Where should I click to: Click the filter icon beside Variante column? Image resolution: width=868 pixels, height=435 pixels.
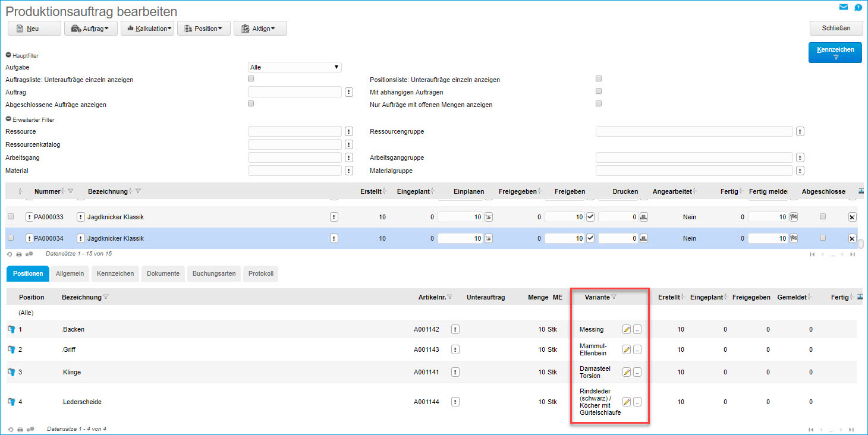(614, 297)
